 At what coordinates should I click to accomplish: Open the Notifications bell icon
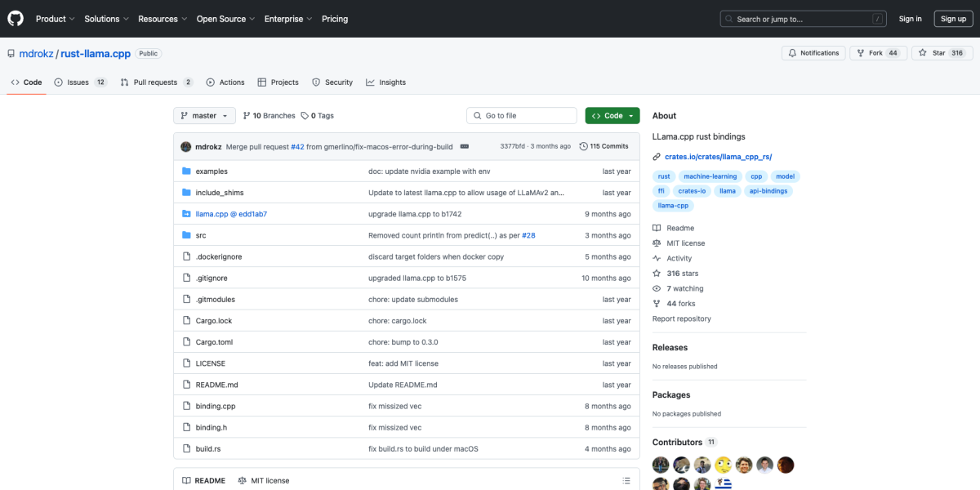click(x=791, y=52)
